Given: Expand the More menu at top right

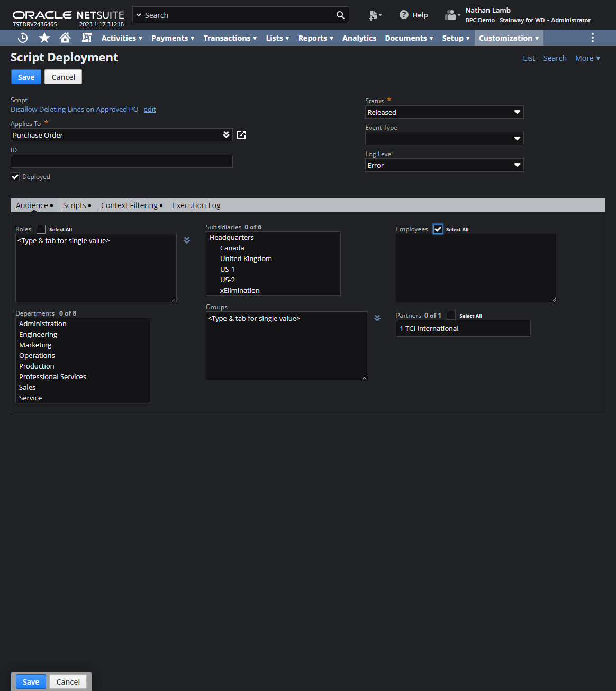Looking at the screenshot, I should coord(587,58).
